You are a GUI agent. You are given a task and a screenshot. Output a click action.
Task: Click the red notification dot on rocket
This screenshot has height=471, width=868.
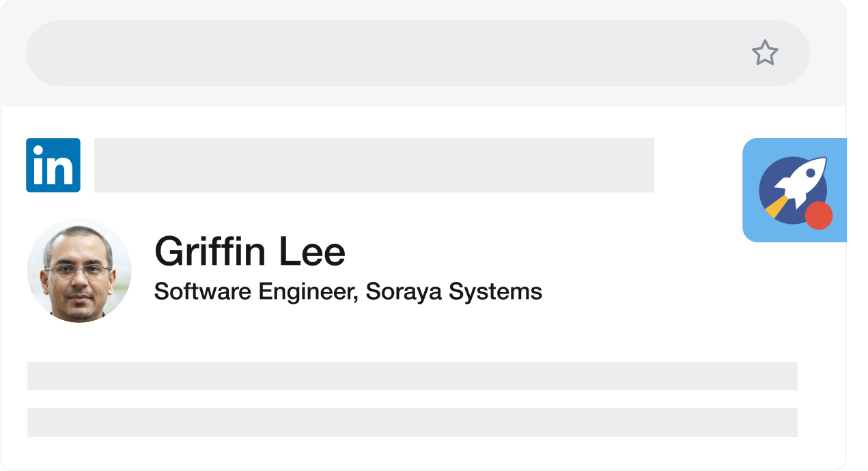818,216
